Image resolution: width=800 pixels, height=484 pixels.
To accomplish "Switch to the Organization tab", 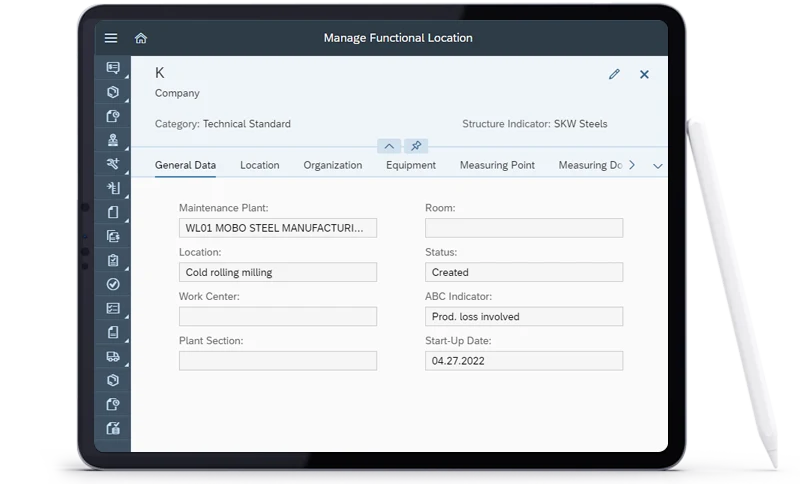I will click(x=333, y=165).
